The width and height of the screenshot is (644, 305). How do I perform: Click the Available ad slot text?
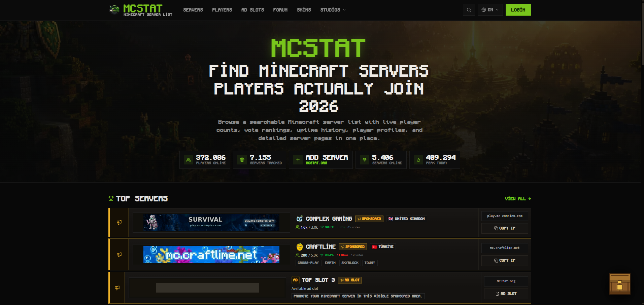click(305, 289)
